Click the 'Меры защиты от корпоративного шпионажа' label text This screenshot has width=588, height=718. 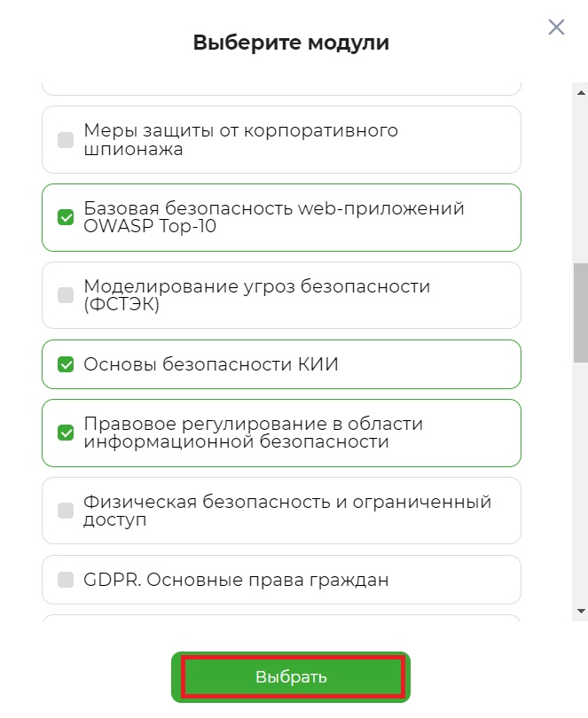[x=240, y=140]
